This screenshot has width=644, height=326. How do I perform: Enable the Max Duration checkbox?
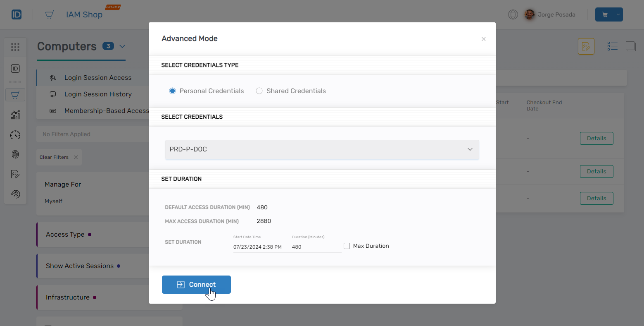347,246
